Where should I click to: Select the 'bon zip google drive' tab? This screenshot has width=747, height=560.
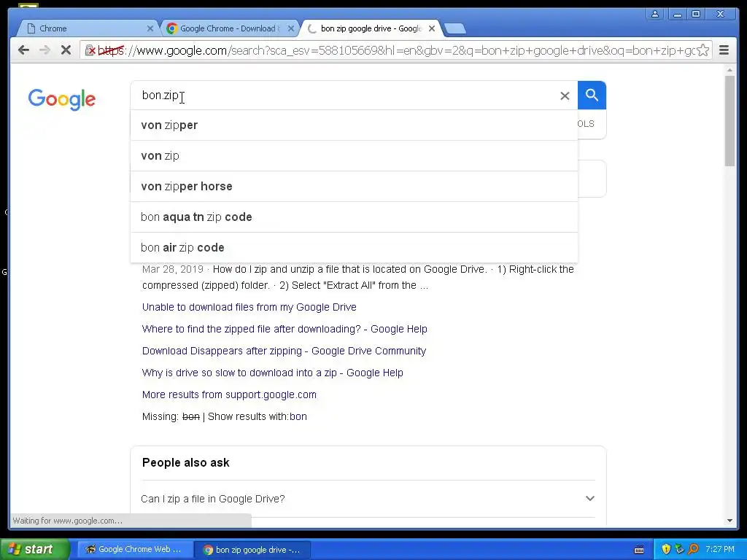[371, 28]
